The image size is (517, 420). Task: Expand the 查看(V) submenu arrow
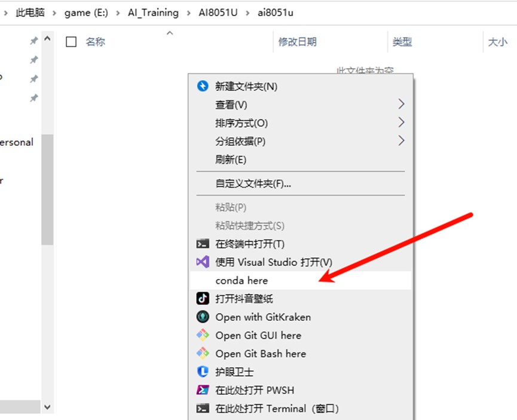(401, 104)
